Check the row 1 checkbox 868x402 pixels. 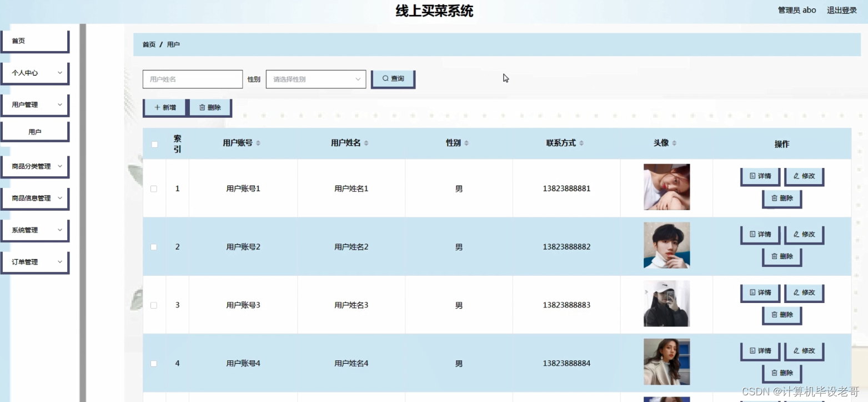[x=154, y=189]
